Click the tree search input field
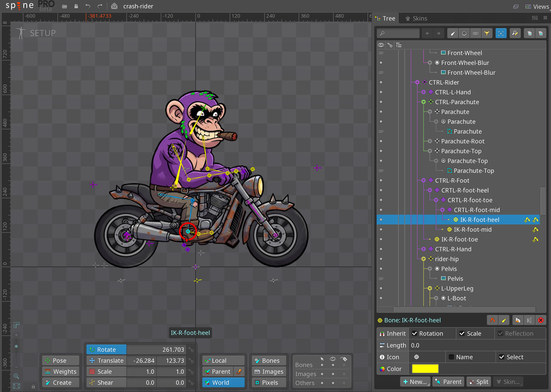The height and width of the screenshot is (392, 551). pos(398,33)
